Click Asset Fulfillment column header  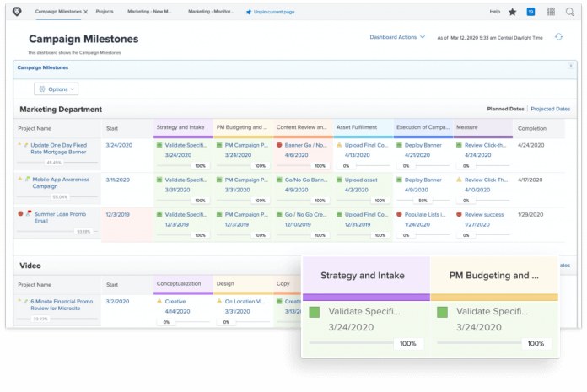(x=363, y=128)
